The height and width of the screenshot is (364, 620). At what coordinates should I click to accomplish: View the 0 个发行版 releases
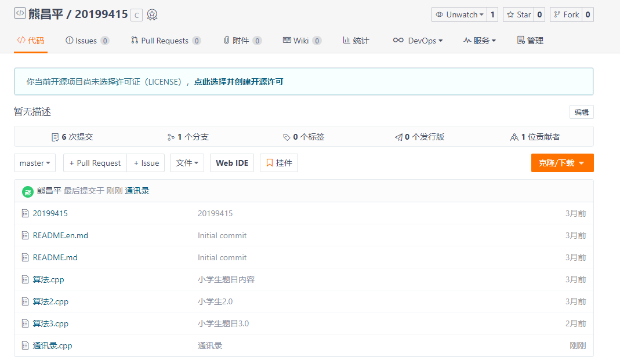[419, 137]
